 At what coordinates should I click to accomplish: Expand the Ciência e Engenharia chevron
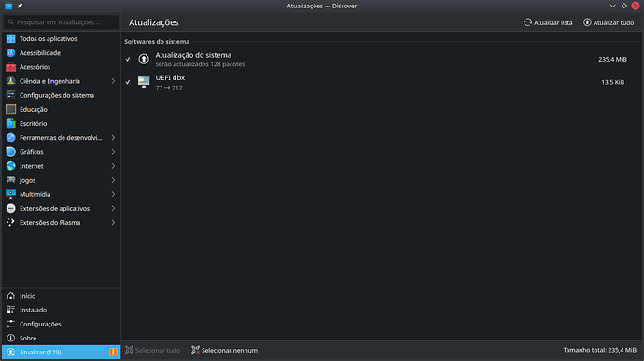coord(113,81)
